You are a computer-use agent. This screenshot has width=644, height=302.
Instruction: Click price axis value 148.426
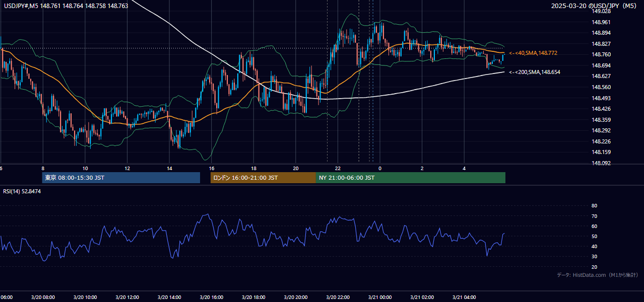[601, 109]
